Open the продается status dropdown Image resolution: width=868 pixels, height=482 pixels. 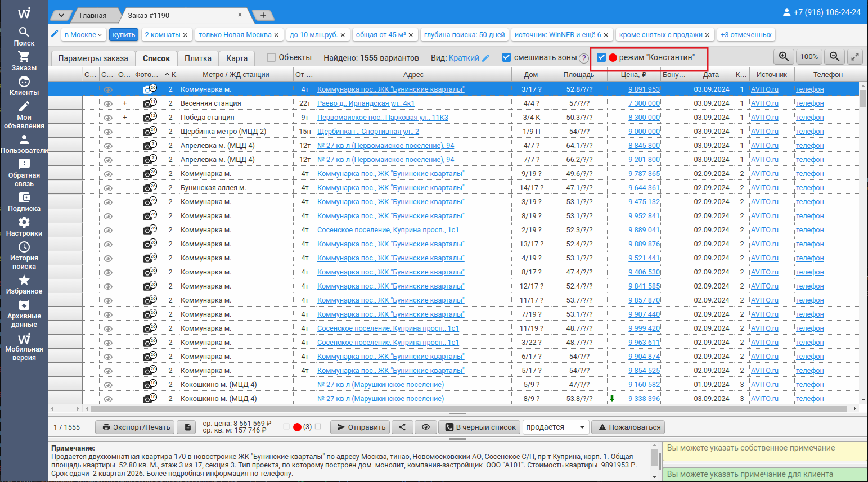pyautogui.click(x=556, y=427)
